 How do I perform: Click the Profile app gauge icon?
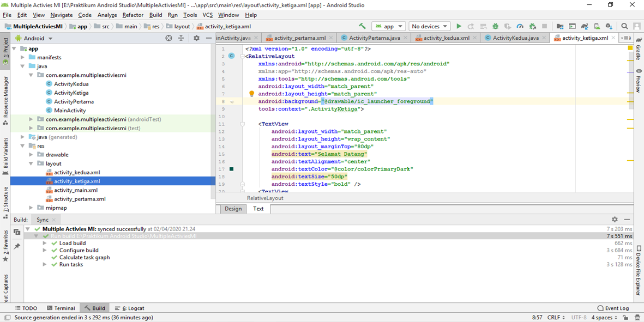[x=520, y=26]
